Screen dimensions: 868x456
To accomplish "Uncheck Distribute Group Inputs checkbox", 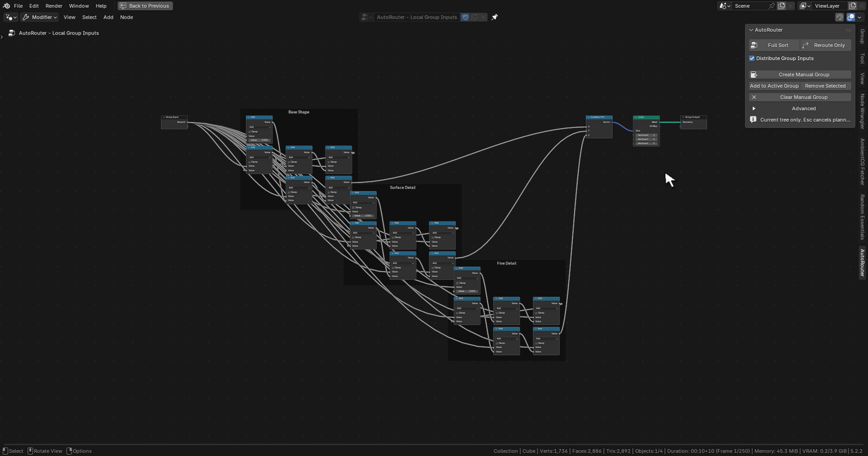I will pos(752,59).
